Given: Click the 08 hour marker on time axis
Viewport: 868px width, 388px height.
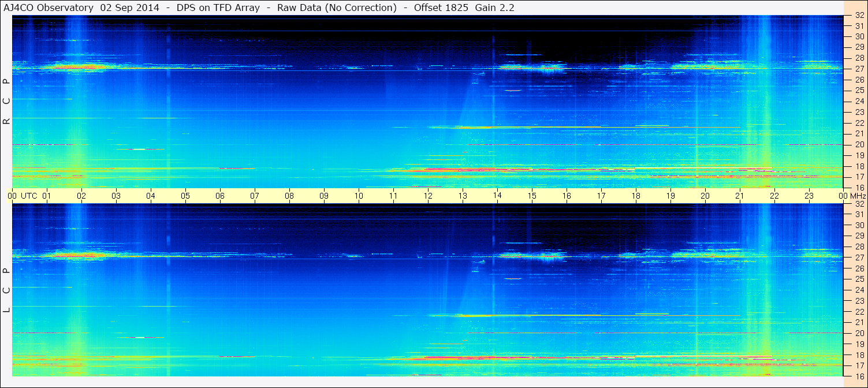Looking at the screenshot, I should (x=289, y=196).
